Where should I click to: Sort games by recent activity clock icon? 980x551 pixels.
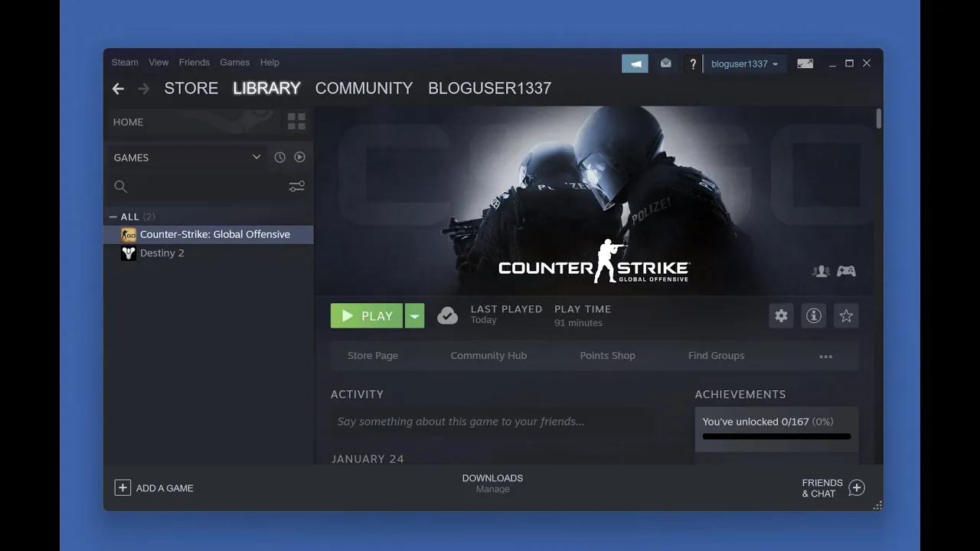[279, 157]
